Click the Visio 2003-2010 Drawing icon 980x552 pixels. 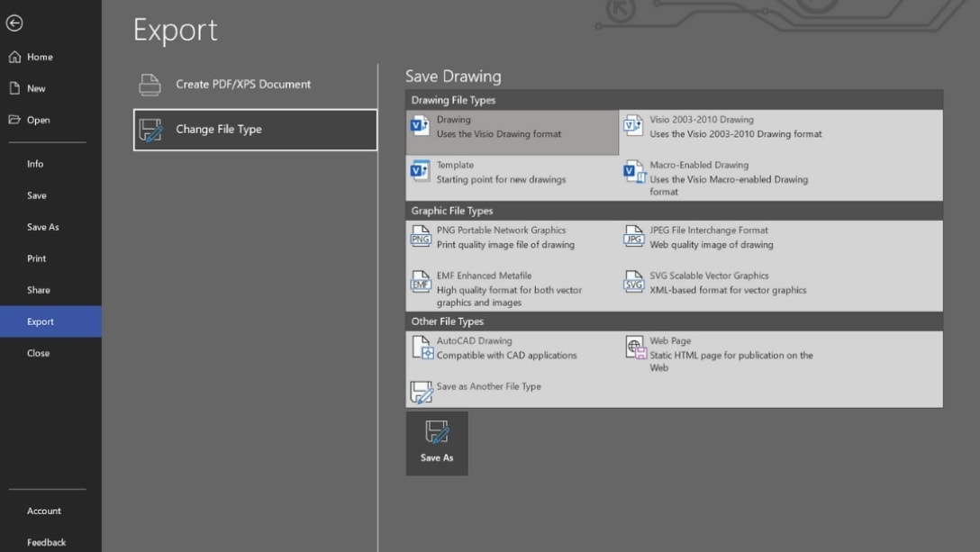click(x=633, y=126)
